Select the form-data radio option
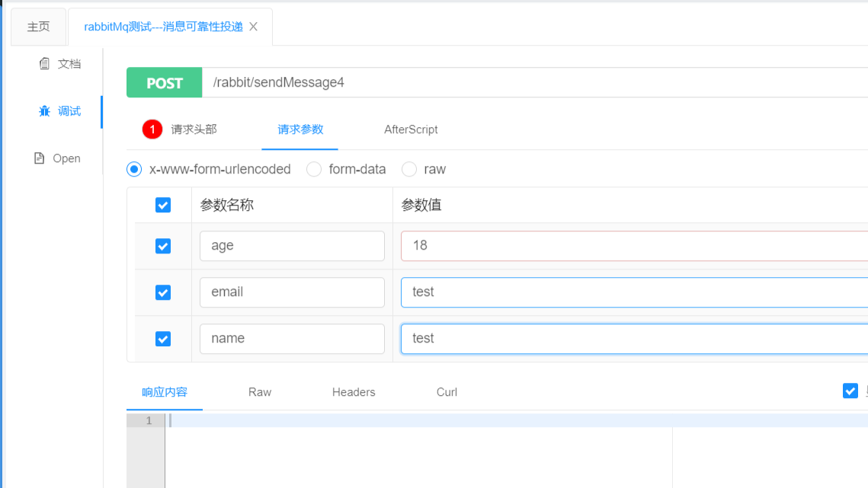The height and width of the screenshot is (488, 868). point(314,169)
